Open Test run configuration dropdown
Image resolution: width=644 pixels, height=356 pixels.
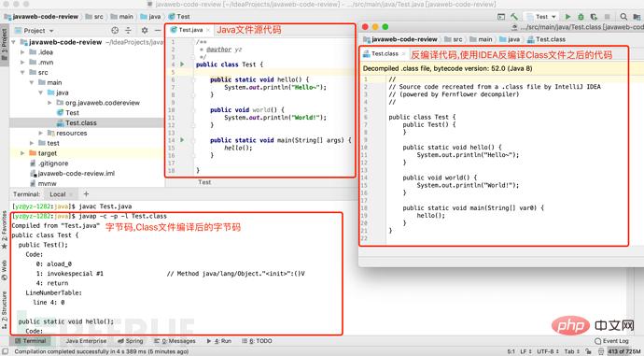click(x=541, y=17)
